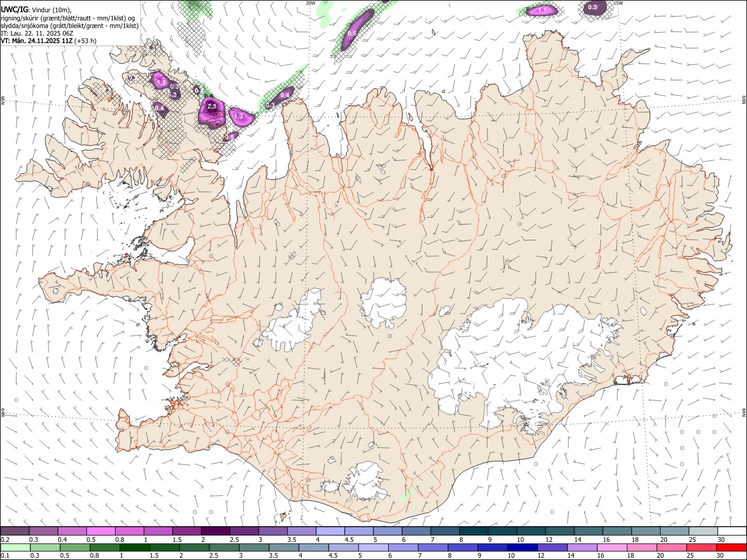Click the darkest green lower swatch from 1 to 1.5
This screenshot has width=747, height=560.
tap(134, 548)
